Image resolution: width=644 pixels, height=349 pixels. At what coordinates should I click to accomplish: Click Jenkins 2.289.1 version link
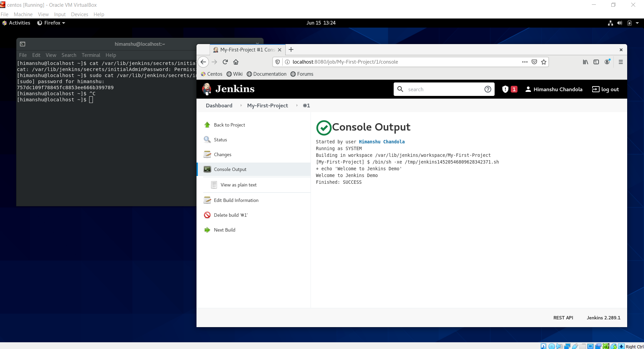coord(603,318)
